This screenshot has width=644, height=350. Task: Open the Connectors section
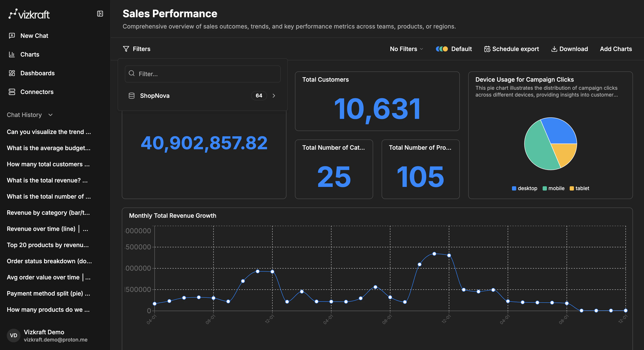pyautogui.click(x=37, y=92)
